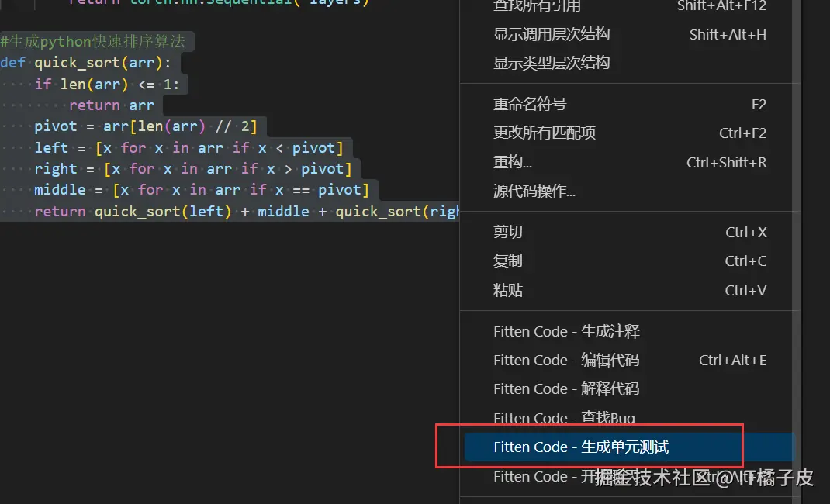Select Fitten Code - 解释代码
This screenshot has width=830, height=504.
tap(629, 388)
